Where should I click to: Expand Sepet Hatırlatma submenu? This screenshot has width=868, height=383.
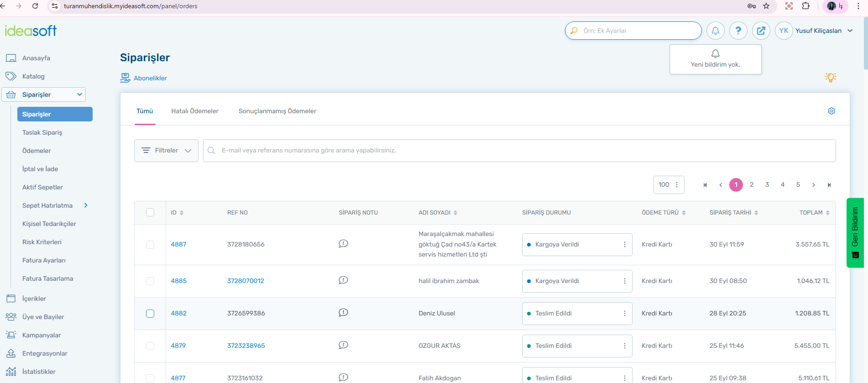(x=86, y=205)
